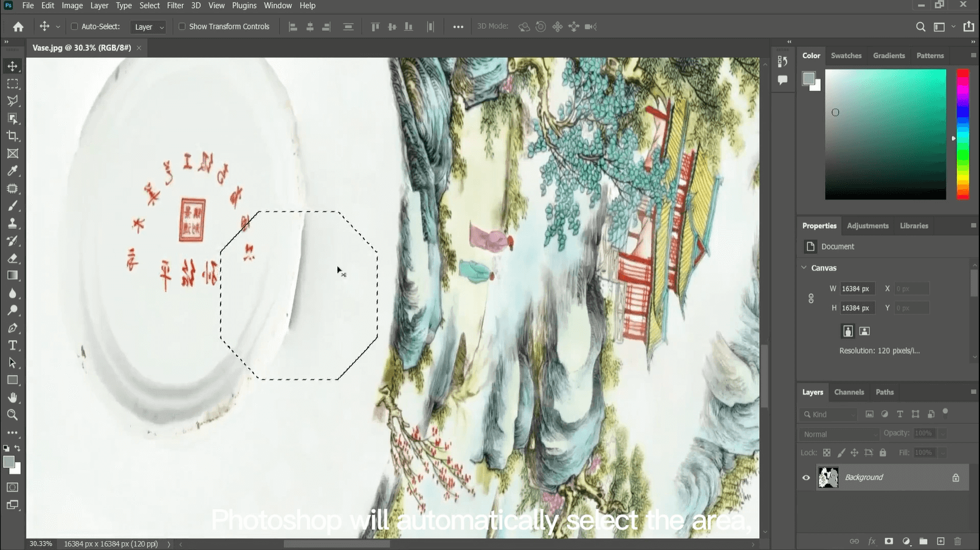Select the Dodge tool
The height and width of the screenshot is (550, 980).
pyautogui.click(x=12, y=311)
